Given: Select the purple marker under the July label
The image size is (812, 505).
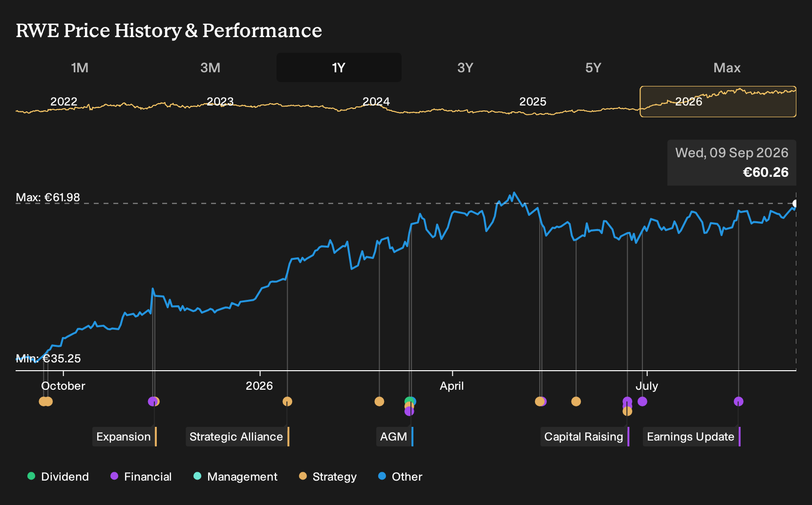Looking at the screenshot, I should click(x=642, y=401).
